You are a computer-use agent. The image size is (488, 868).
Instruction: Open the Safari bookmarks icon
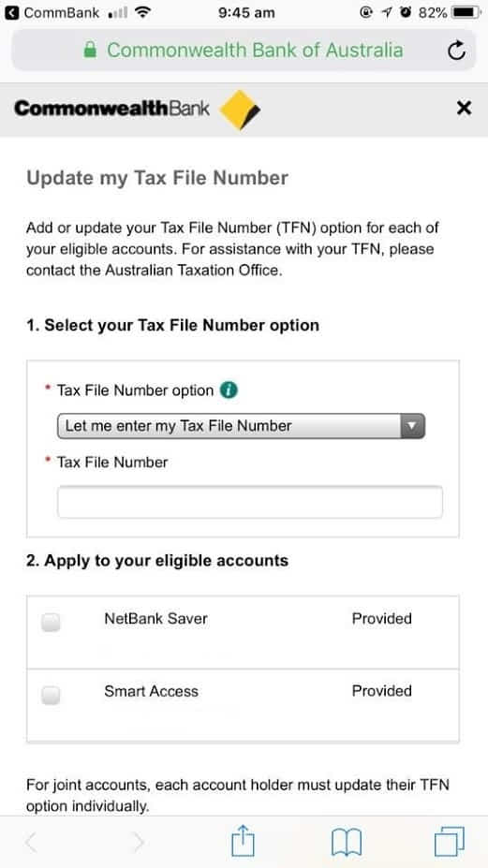[347, 843]
